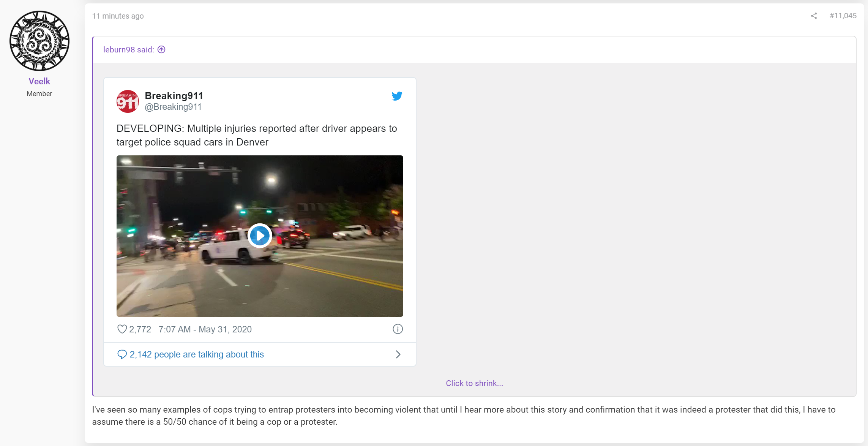868x446 pixels.
Task: Click 'leburn98 said:' quote header
Action: pyautogui.click(x=129, y=50)
